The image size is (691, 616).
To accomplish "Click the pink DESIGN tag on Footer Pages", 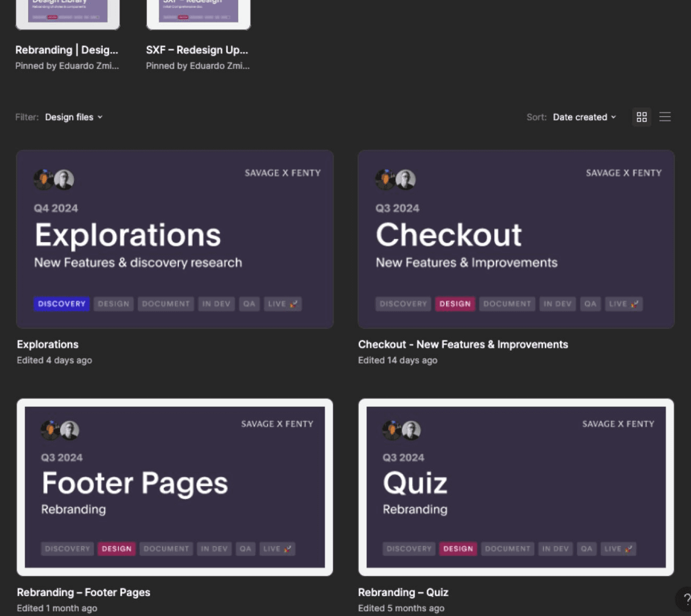I will click(117, 549).
